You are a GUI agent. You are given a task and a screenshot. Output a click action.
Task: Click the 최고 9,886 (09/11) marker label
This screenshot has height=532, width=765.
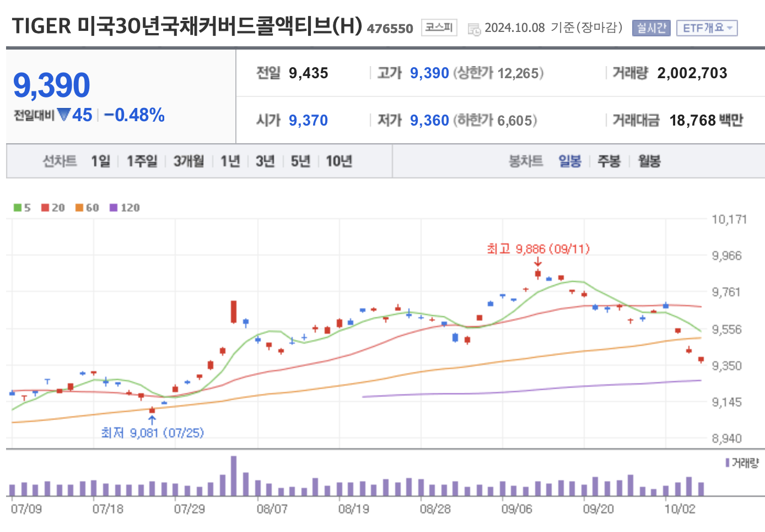point(538,249)
